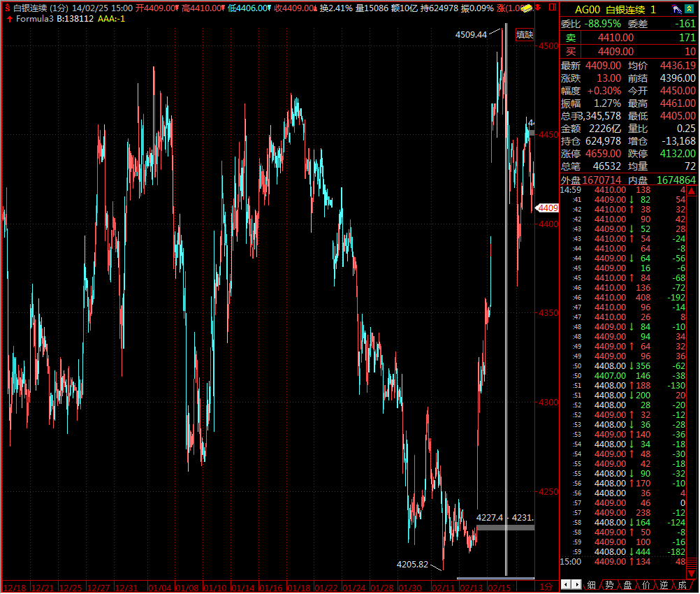The width and height of the screenshot is (700, 594).
Task: Click the 4300 price axis label
Action: tap(548, 402)
